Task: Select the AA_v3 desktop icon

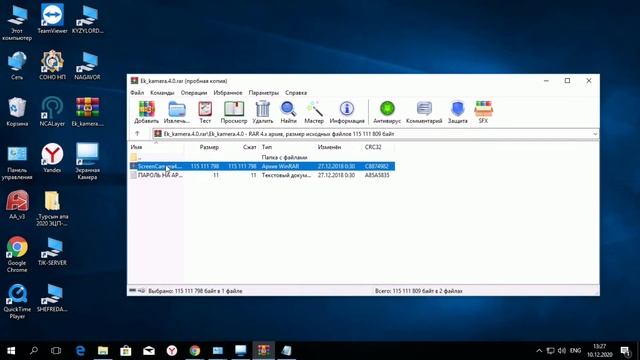Action: tap(17, 204)
